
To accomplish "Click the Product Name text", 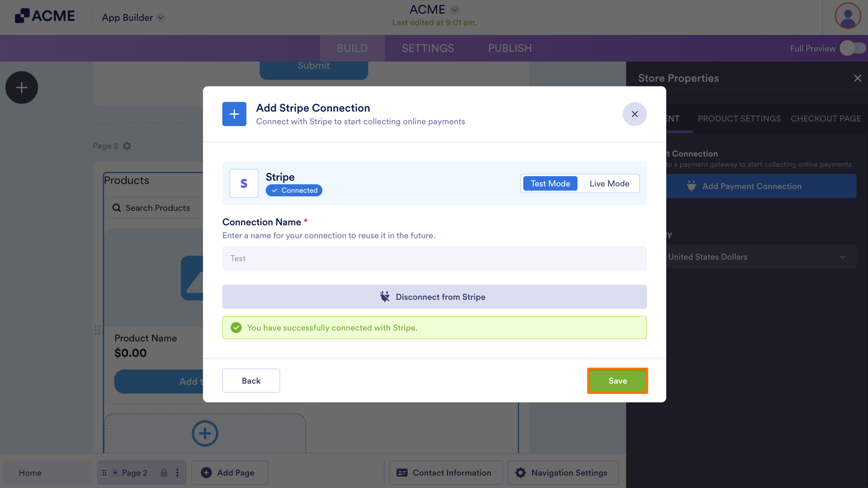I will click(145, 338).
